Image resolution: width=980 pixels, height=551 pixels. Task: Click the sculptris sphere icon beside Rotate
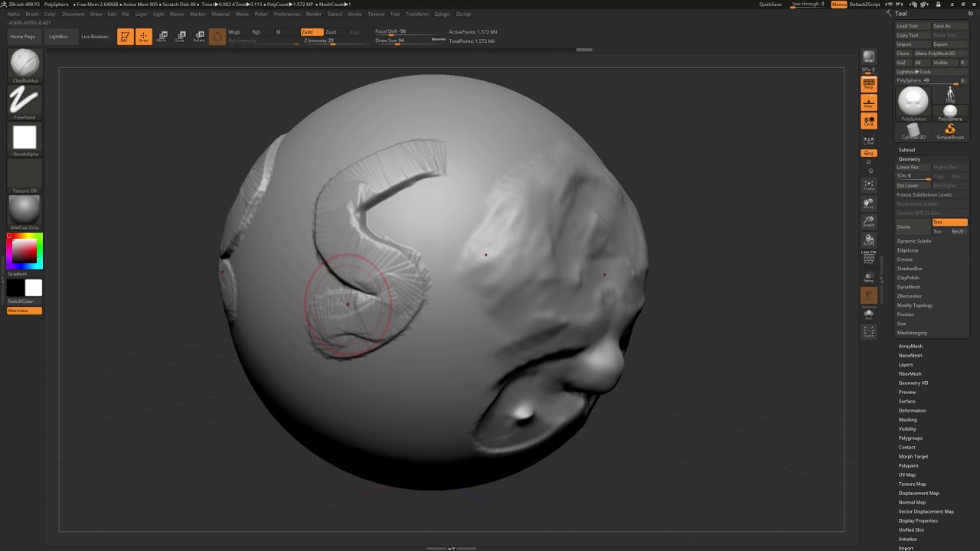point(217,37)
